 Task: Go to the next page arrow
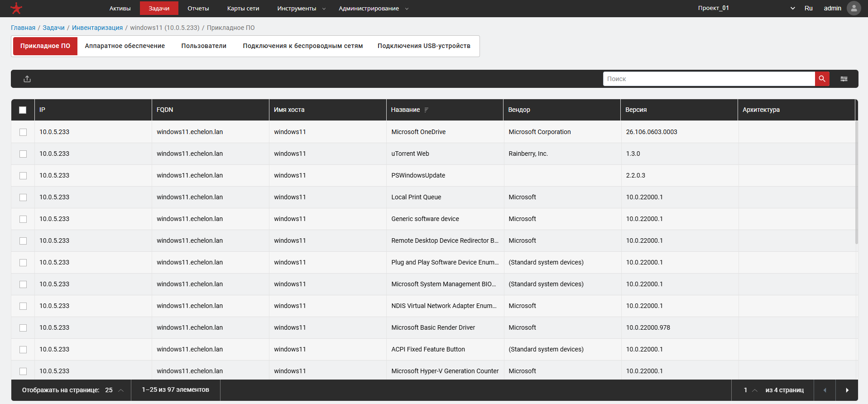(847, 390)
